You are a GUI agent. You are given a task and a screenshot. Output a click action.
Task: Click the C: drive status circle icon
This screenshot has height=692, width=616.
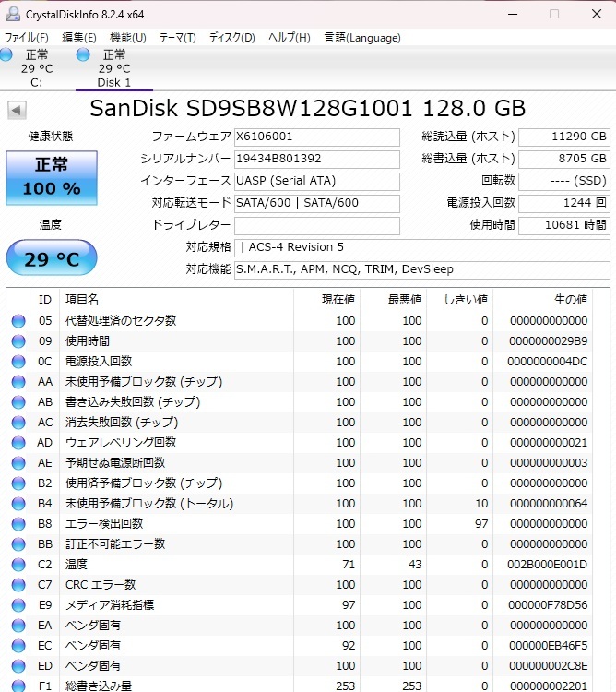(6, 54)
